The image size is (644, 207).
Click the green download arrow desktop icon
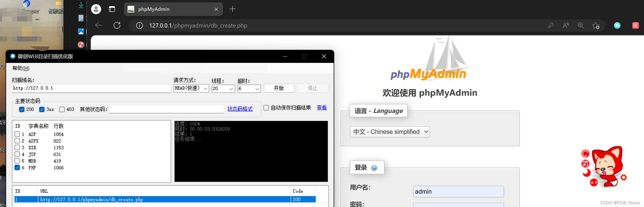tap(81, 5)
